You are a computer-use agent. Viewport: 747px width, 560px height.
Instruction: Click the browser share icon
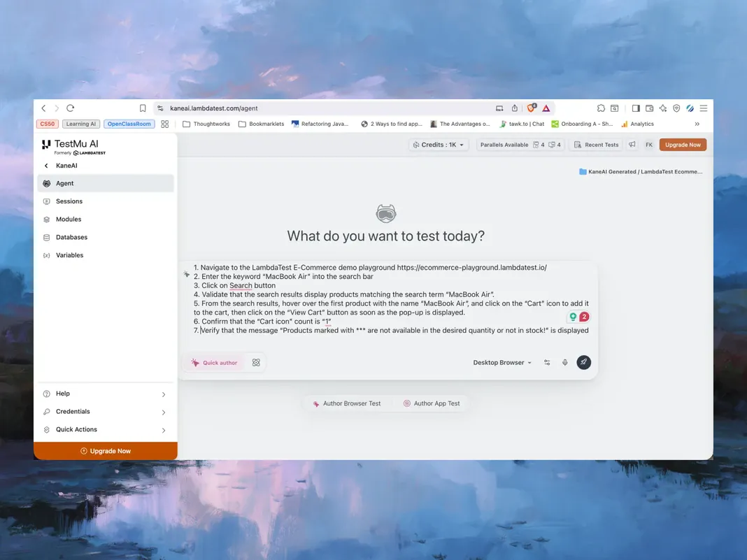pos(515,108)
